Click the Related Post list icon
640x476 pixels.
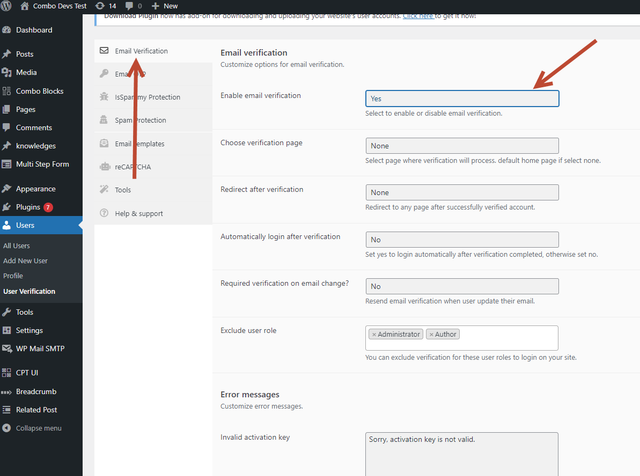(7, 409)
